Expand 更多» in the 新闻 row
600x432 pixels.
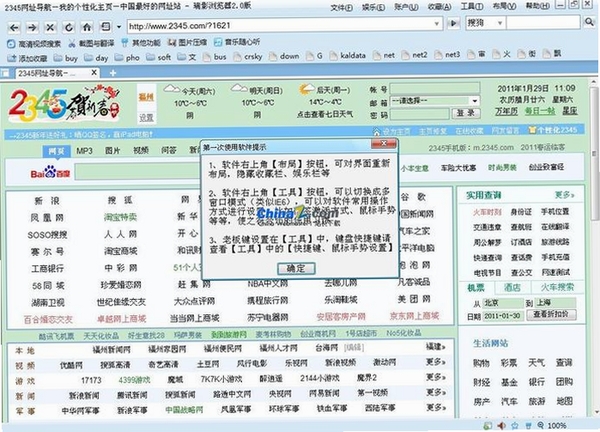click(x=435, y=392)
